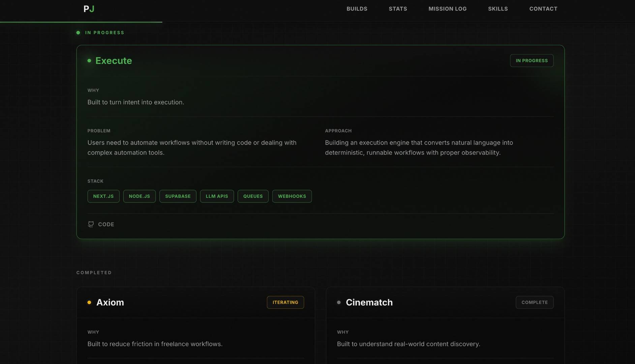Navigate to the CONTACT page
This screenshot has height=364, width=635.
(543, 9)
